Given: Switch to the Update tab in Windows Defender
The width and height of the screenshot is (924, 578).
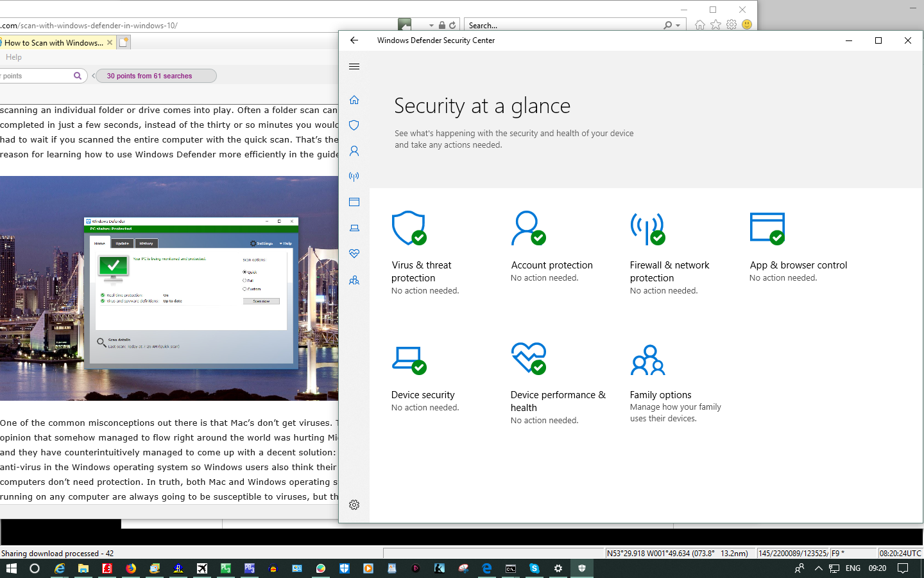Looking at the screenshot, I should pyautogui.click(x=122, y=243).
